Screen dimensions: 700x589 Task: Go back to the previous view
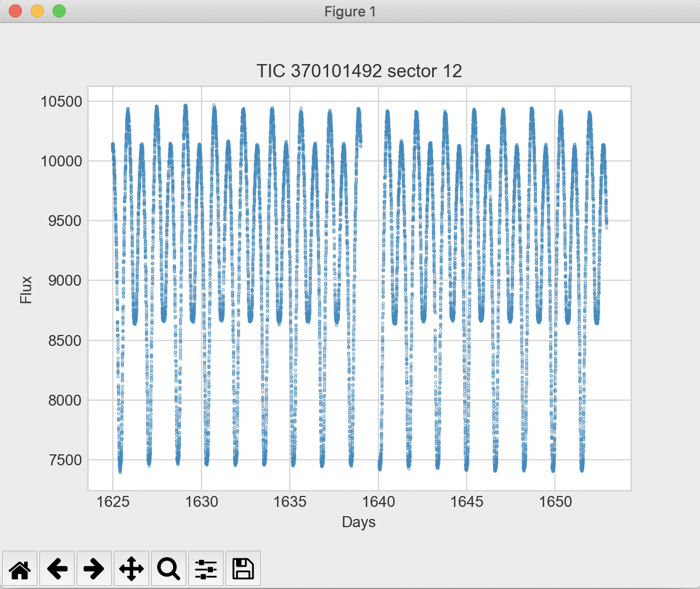[x=58, y=569]
